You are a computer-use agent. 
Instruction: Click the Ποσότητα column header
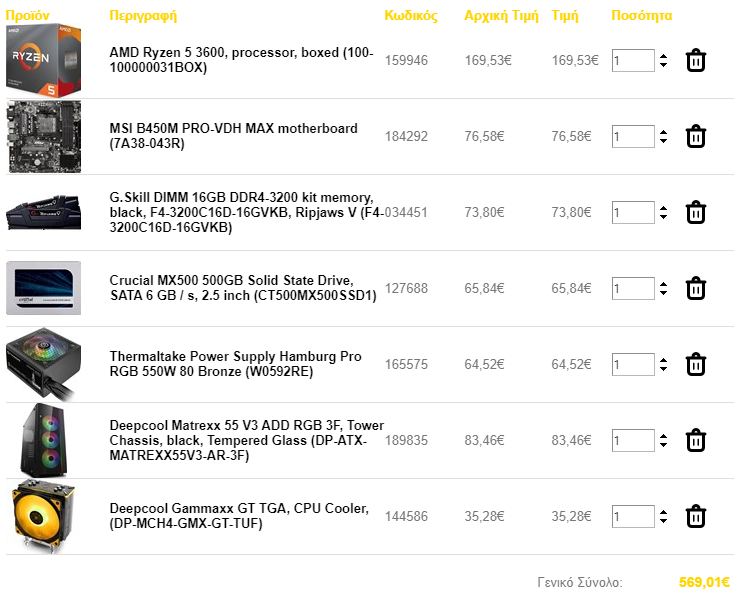(641, 16)
